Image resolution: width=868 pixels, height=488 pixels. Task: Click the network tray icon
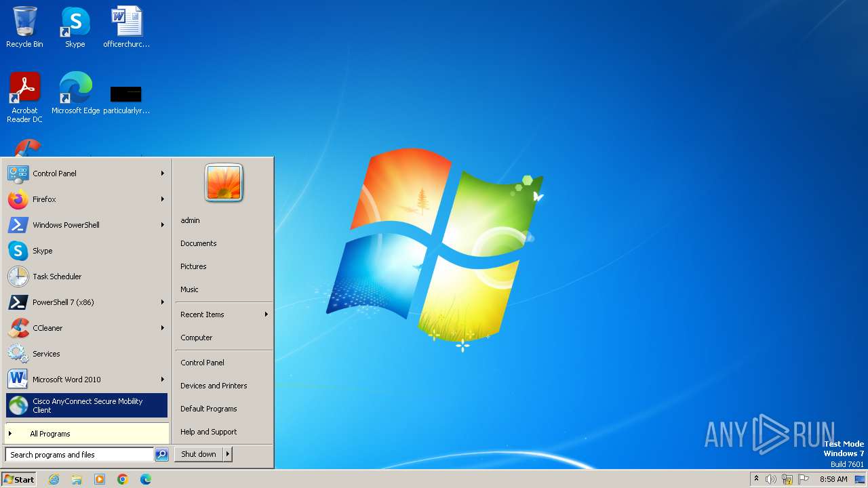(787, 479)
